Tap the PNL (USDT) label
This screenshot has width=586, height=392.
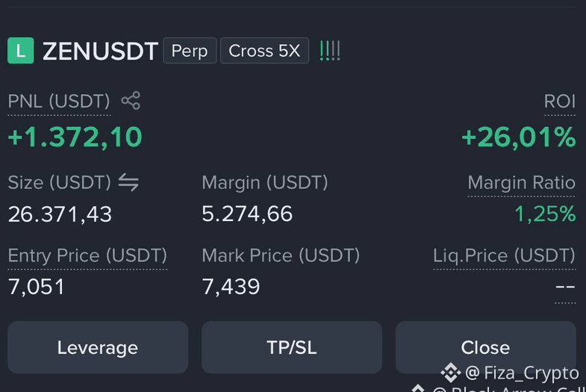(x=59, y=102)
